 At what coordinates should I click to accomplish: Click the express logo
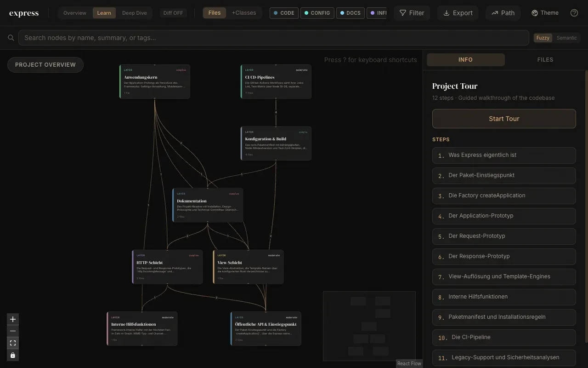24,13
